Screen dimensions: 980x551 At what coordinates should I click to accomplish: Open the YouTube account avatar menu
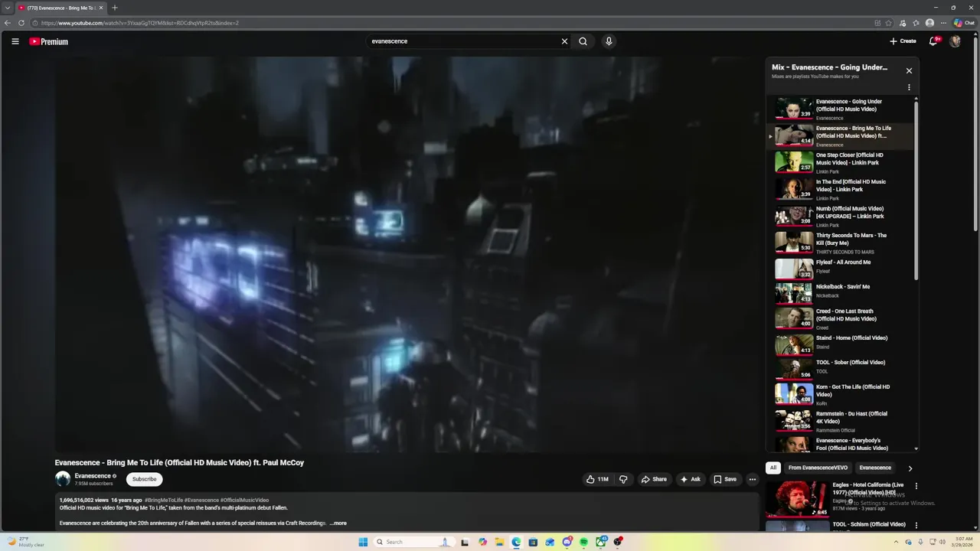coord(955,41)
